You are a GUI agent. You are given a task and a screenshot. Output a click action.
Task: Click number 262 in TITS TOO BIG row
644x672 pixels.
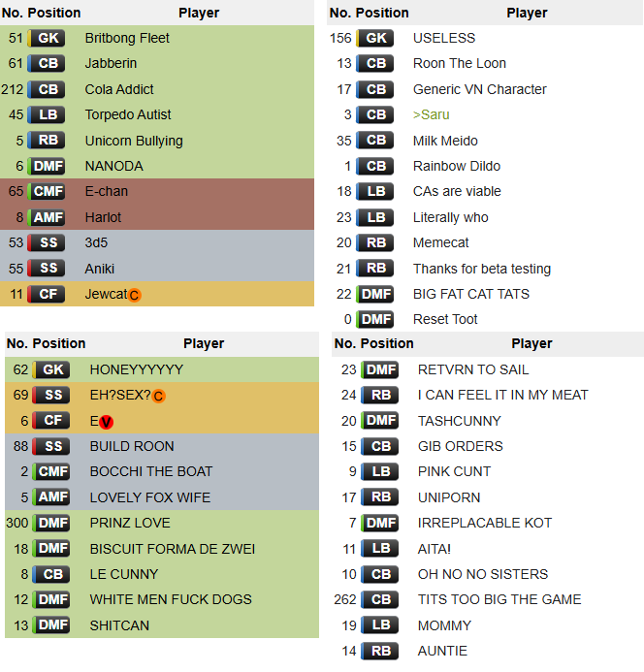(345, 599)
